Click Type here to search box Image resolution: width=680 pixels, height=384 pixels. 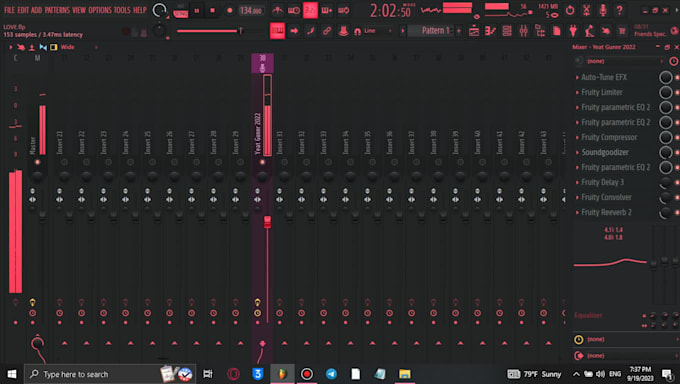[x=109, y=374]
